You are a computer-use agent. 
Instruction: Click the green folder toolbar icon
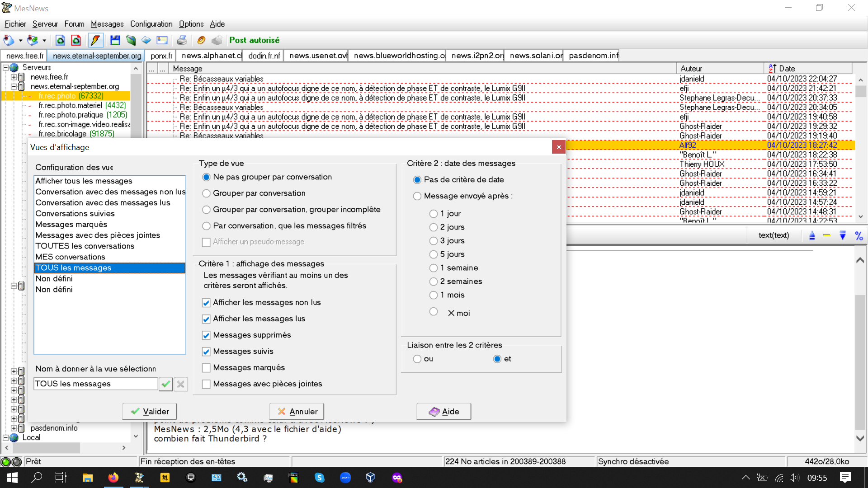[131, 40]
